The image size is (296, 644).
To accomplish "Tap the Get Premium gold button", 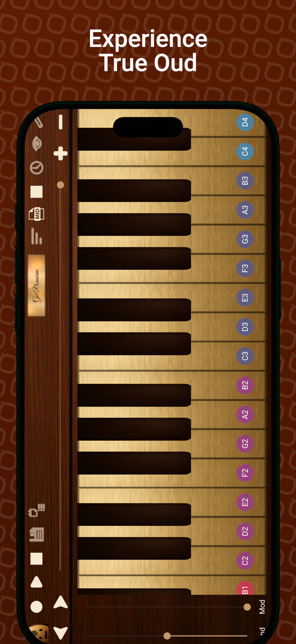I will tap(36, 285).
